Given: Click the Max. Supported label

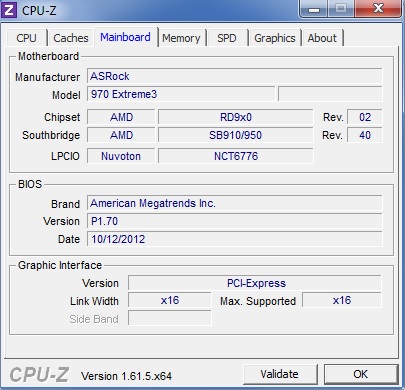Looking at the screenshot, I should (x=258, y=301).
